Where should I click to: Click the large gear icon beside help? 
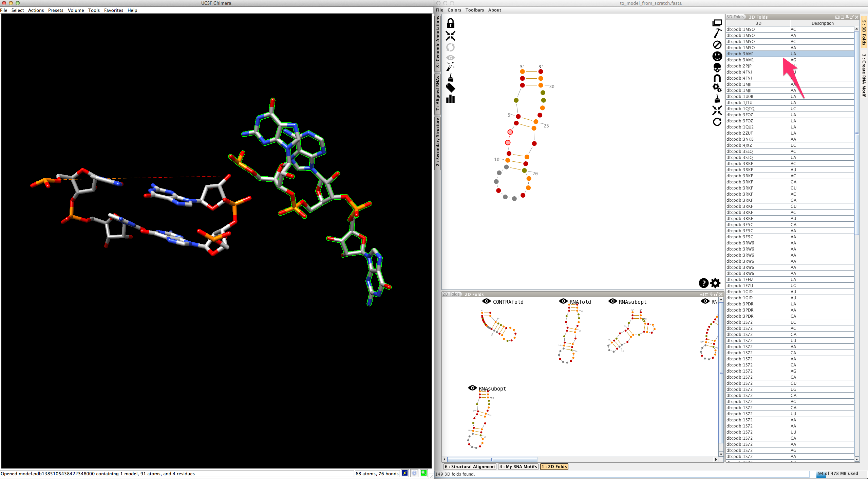click(x=715, y=283)
